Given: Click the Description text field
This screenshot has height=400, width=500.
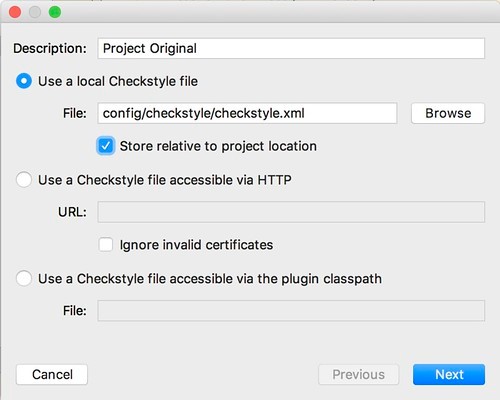Looking at the screenshot, I should point(291,49).
